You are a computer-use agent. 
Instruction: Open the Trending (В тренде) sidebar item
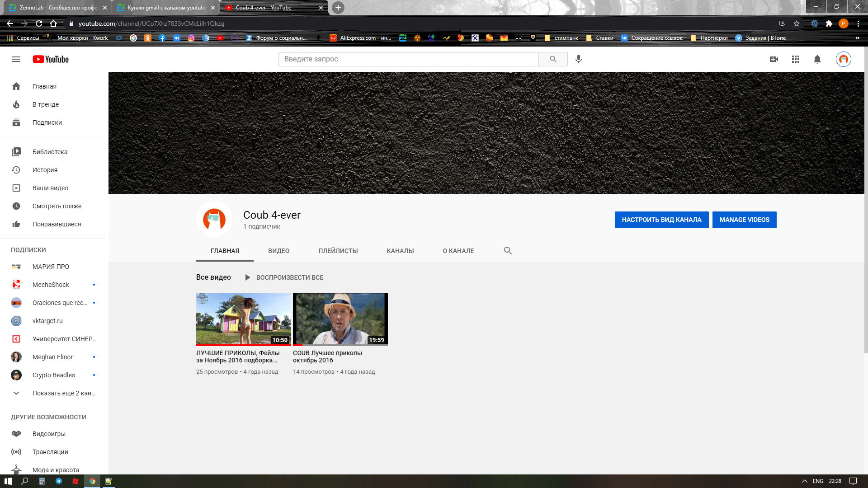coord(45,104)
